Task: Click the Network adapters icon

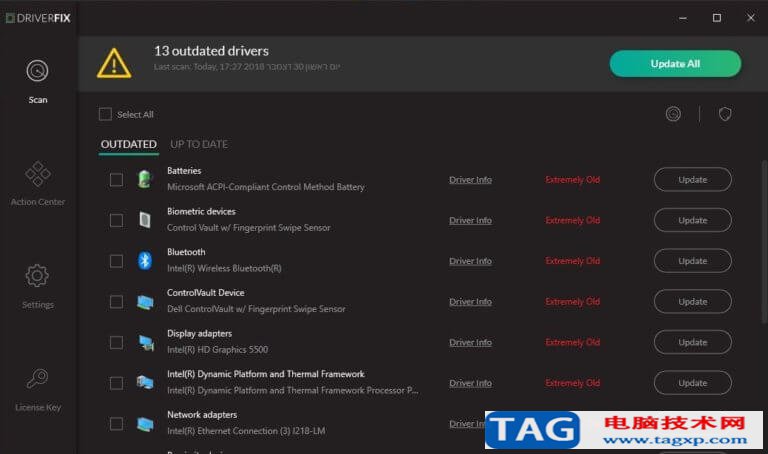Action: coord(145,424)
